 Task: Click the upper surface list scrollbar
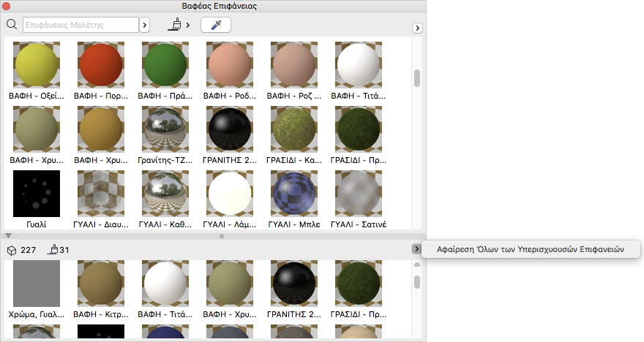click(417, 78)
